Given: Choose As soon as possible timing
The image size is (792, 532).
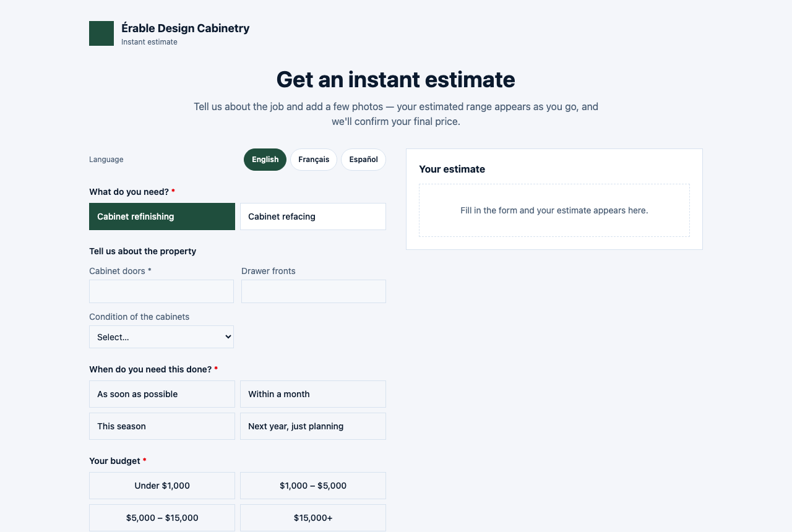Looking at the screenshot, I should tap(162, 394).
